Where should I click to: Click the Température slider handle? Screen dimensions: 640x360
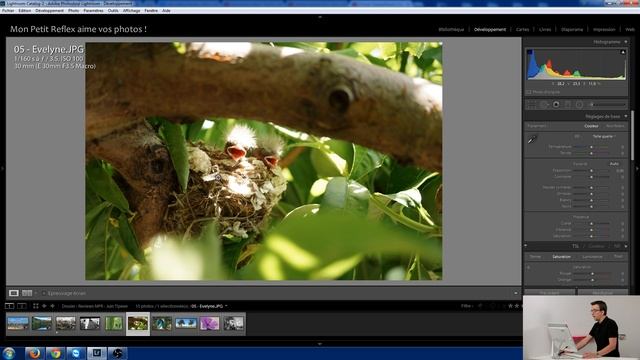pyautogui.click(x=591, y=147)
